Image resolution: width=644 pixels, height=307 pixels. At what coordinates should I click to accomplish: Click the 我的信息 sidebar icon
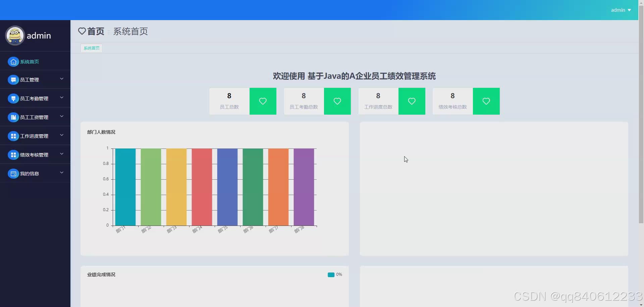13,173
